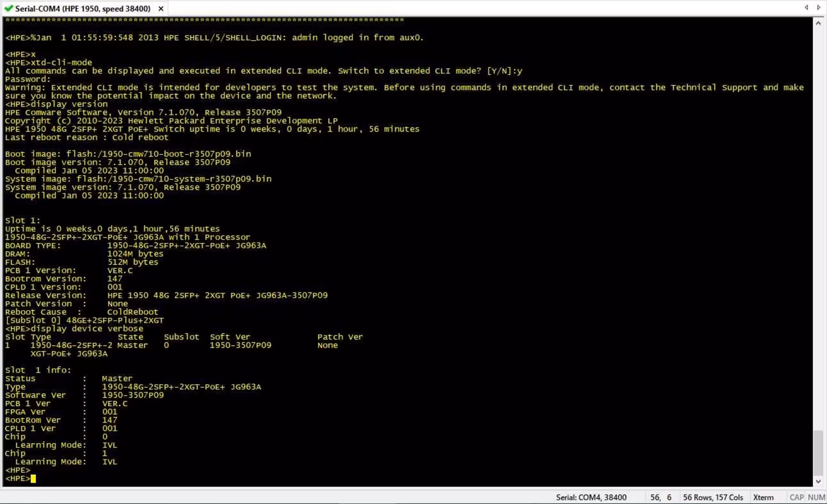Click the '56 Rows, 157 Cols' status entry

(713, 497)
